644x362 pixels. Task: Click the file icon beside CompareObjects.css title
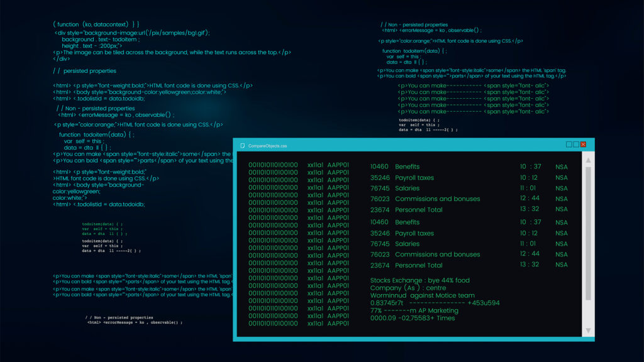[x=242, y=146]
